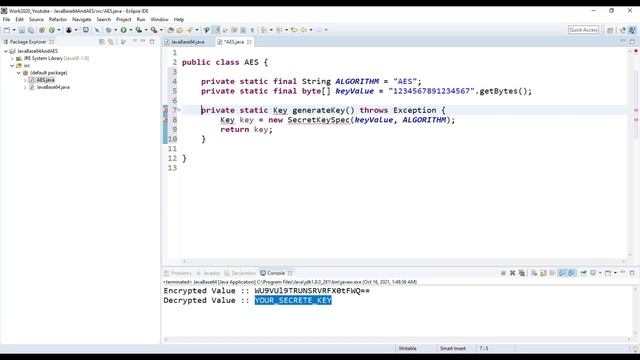Click the error marker on line 7
The width and height of the screenshot is (640, 360).
[x=165, y=110]
